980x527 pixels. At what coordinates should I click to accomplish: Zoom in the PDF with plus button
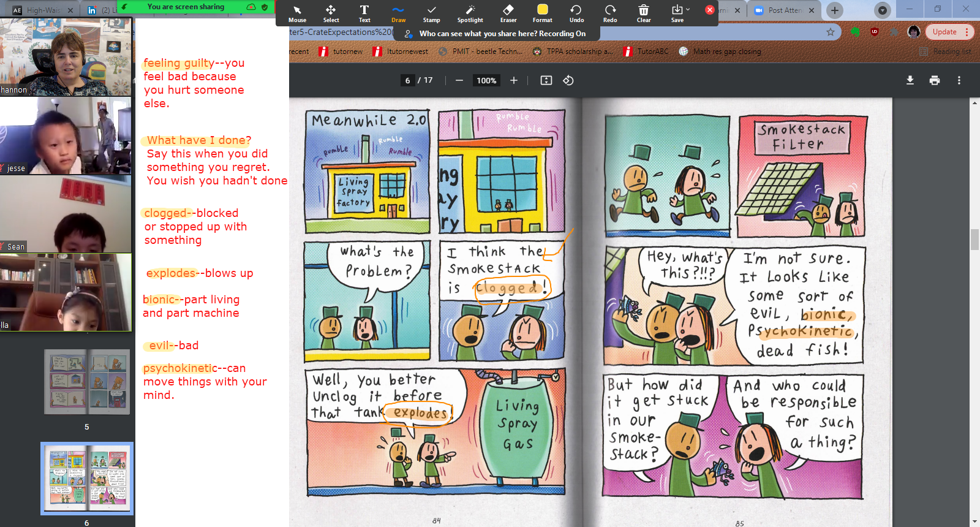[514, 80]
